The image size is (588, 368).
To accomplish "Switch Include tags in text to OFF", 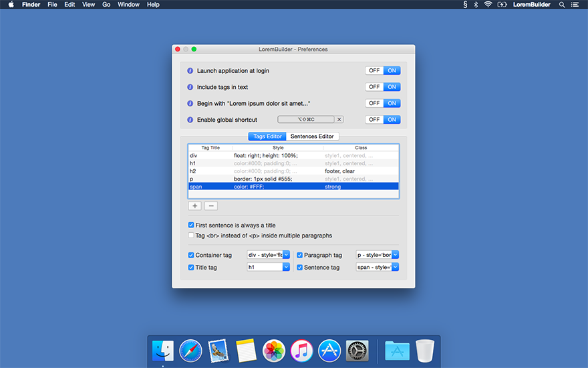I will pyautogui.click(x=374, y=87).
